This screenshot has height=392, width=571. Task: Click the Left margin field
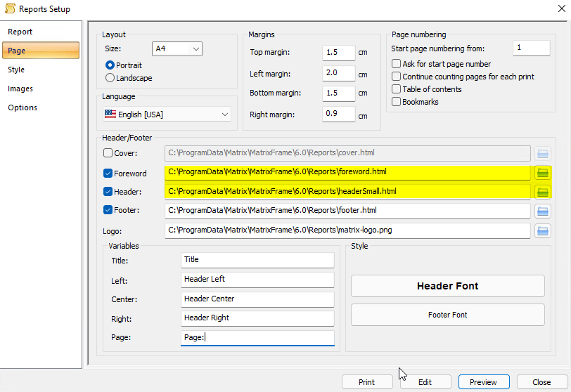[339, 73]
